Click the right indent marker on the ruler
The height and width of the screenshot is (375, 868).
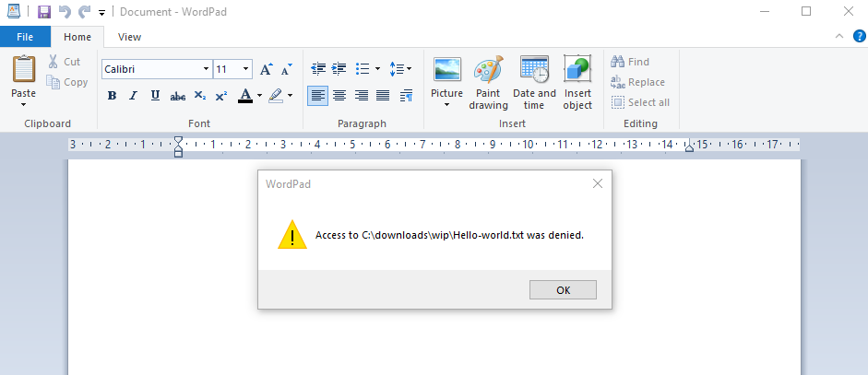point(689,147)
